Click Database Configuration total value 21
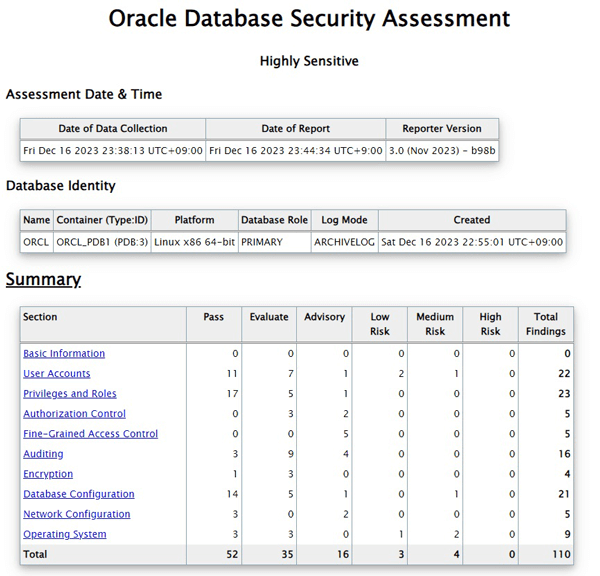The width and height of the screenshot is (600, 576). pos(564,494)
